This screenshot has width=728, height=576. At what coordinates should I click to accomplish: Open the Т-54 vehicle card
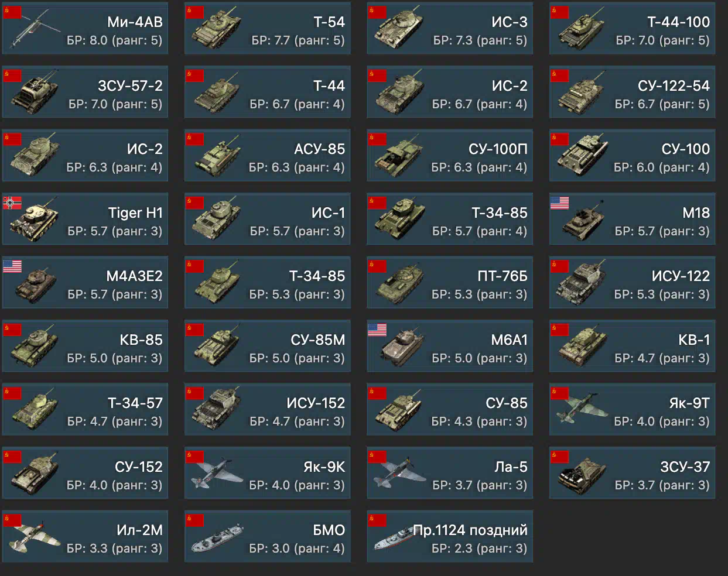(268, 28)
